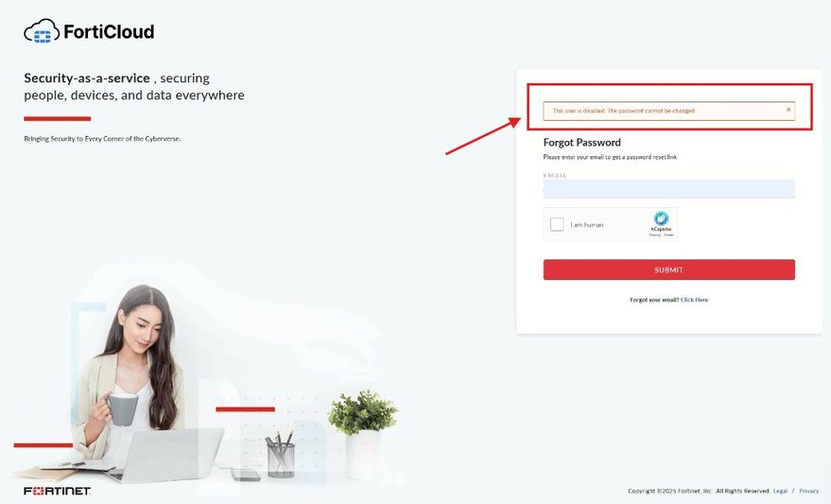Click the hCaptcha logo icon

tap(661, 218)
